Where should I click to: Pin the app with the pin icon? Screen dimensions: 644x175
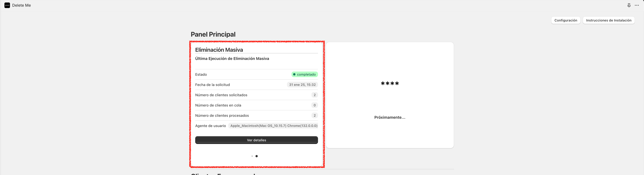[x=629, y=5]
